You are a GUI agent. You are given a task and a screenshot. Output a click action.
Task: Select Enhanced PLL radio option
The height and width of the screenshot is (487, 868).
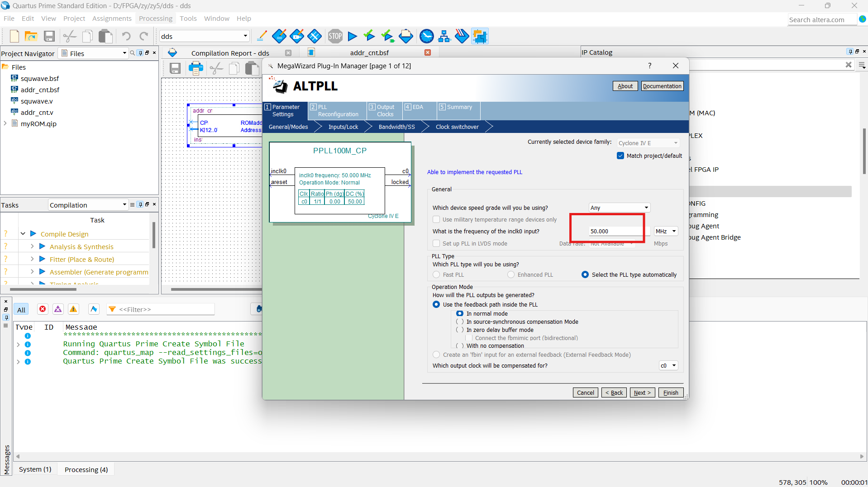511,274
